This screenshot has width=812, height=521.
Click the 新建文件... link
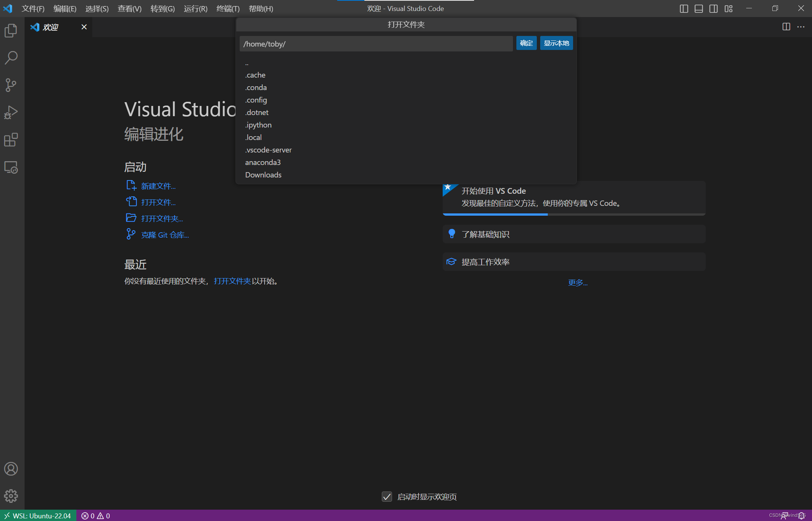pyautogui.click(x=158, y=186)
